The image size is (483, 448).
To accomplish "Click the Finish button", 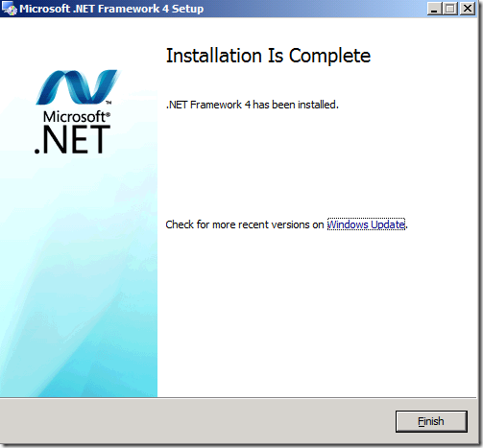I will tap(431, 421).
